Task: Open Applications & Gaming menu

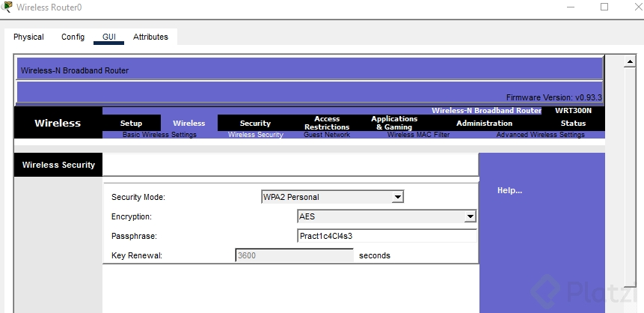Action: pyautogui.click(x=394, y=123)
